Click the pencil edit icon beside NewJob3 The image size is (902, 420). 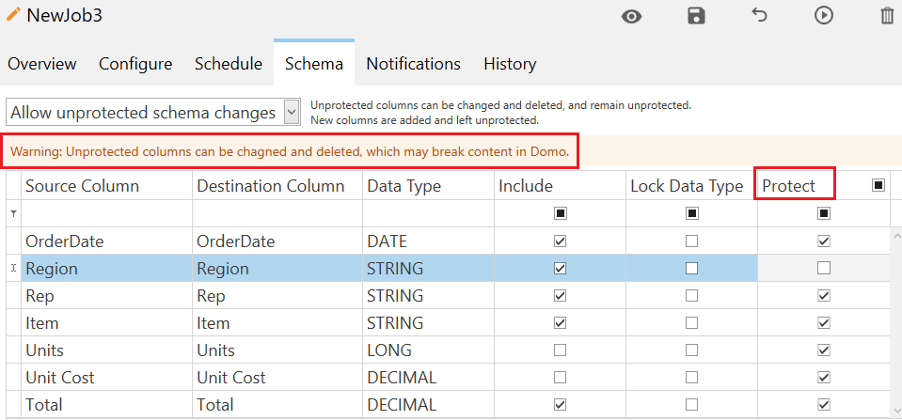click(x=13, y=15)
